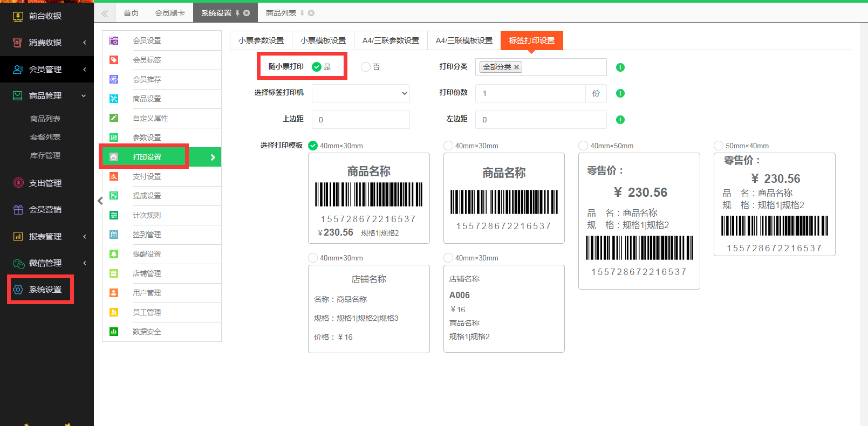Remove the 全部分类 tag
The width and height of the screenshot is (868, 426).
pos(516,67)
